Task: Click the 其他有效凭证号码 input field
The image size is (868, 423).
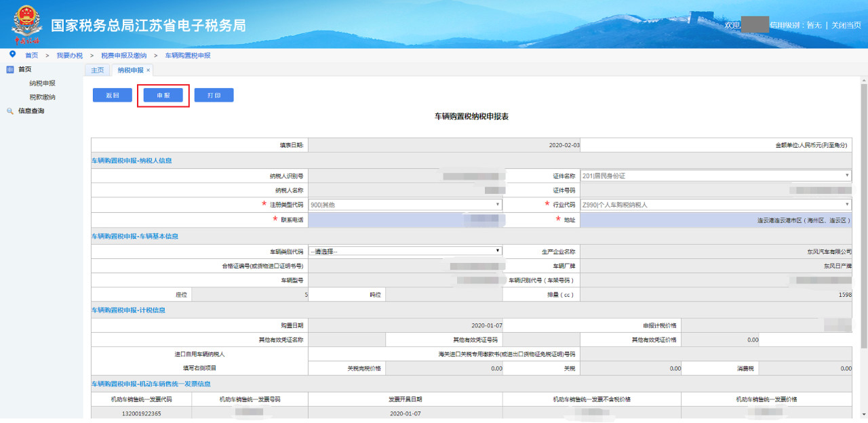Action: [541, 340]
